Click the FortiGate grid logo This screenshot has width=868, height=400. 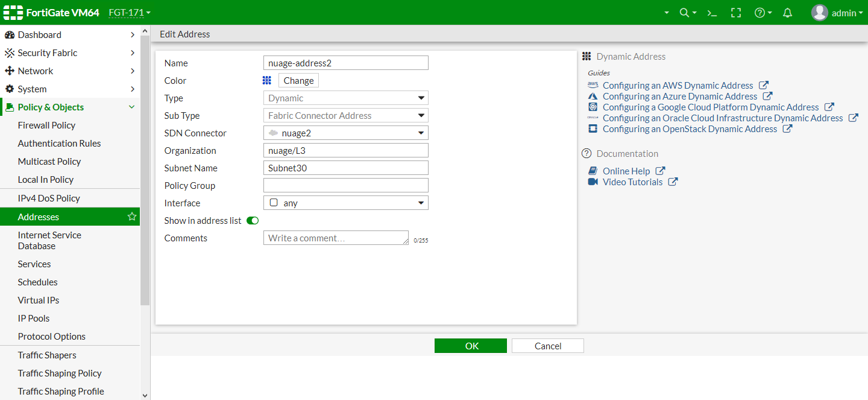[13, 12]
